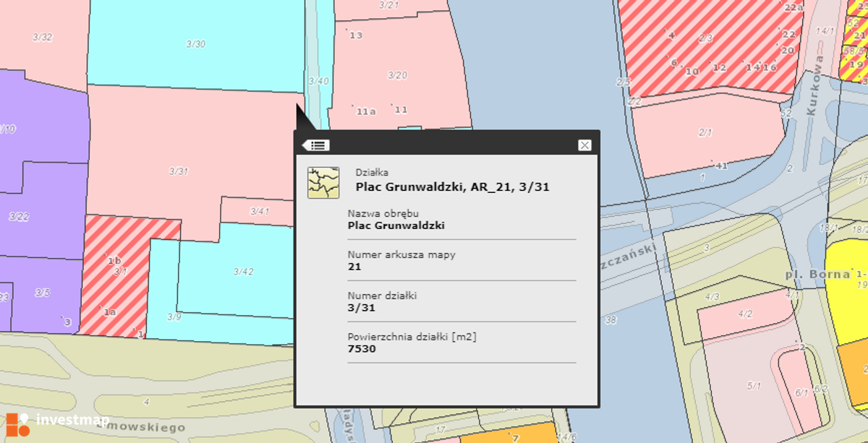Viewport: 868px width, 443px height.
Task: Select parcel 4/3 on the map
Action: coord(712,297)
